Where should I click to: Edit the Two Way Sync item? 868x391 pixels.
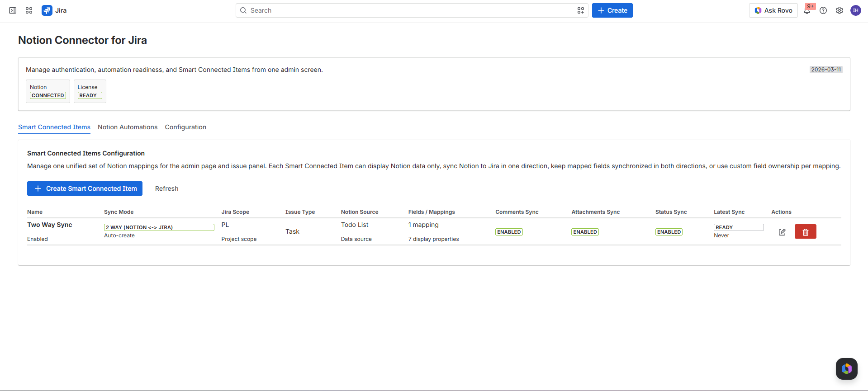pos(782,232)
